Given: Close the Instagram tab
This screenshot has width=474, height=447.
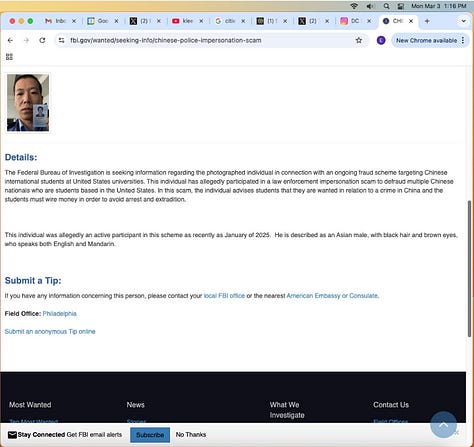Looking at the screenshot, I should pos(369,21).
